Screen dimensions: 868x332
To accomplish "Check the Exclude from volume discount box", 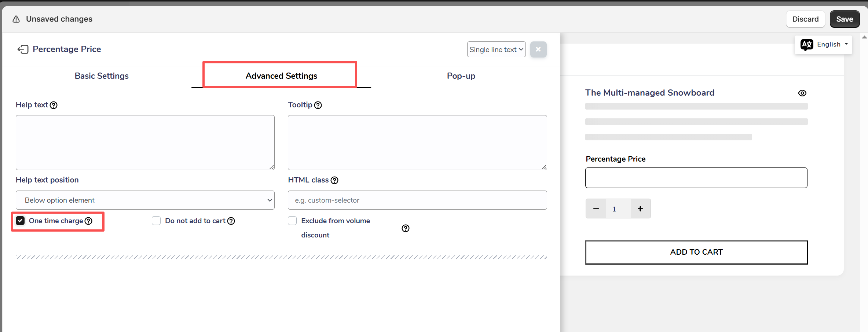I will click(x=292, y=221).
